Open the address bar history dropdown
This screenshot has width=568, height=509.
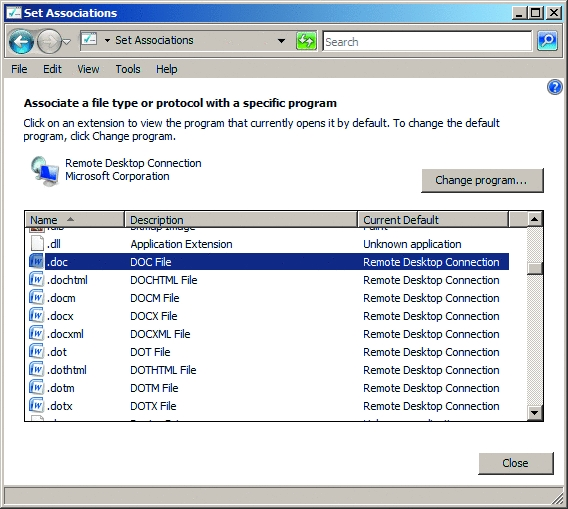(281, 41)
